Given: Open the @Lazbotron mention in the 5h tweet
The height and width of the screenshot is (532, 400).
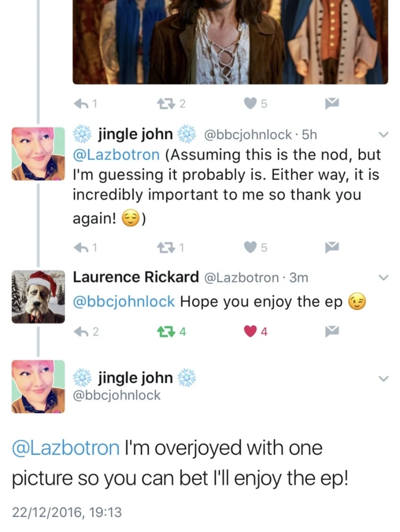Looking at the screenshot, I should click(116, 155).
